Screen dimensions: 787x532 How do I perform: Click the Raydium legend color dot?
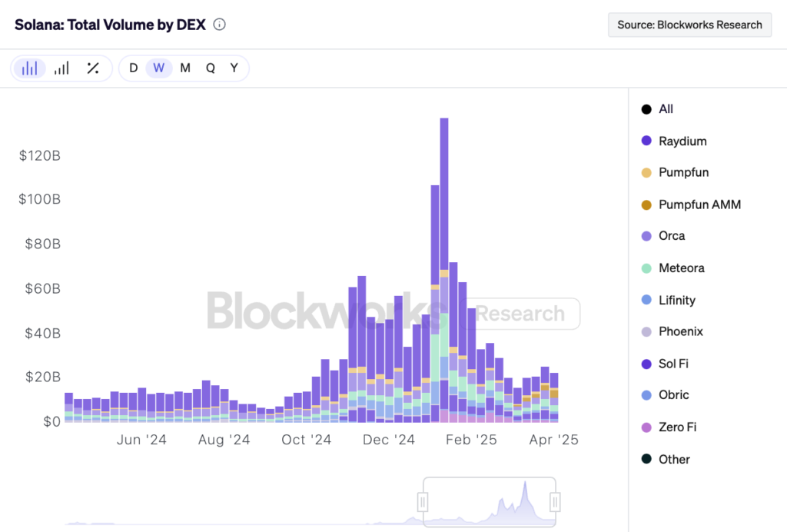pyautogui.click(x=646, y=141)
